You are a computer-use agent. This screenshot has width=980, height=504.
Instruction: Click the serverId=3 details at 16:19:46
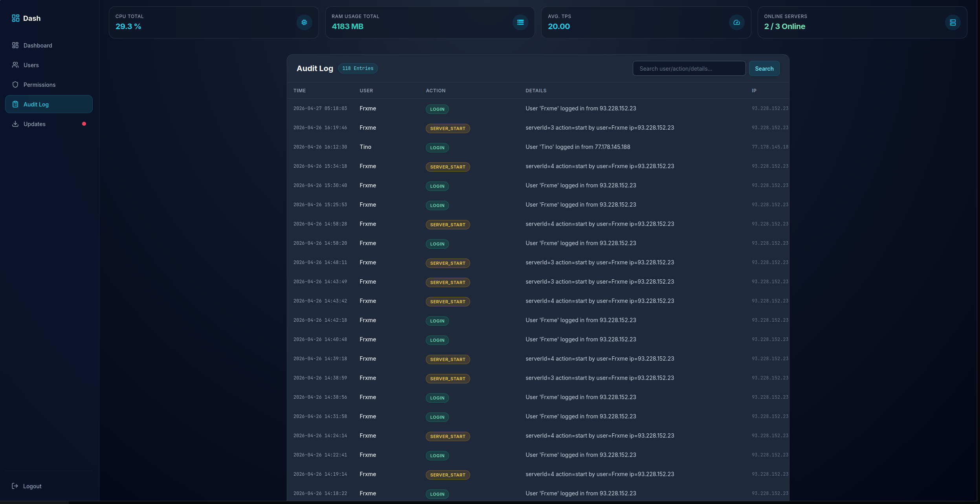coord(600,128)
